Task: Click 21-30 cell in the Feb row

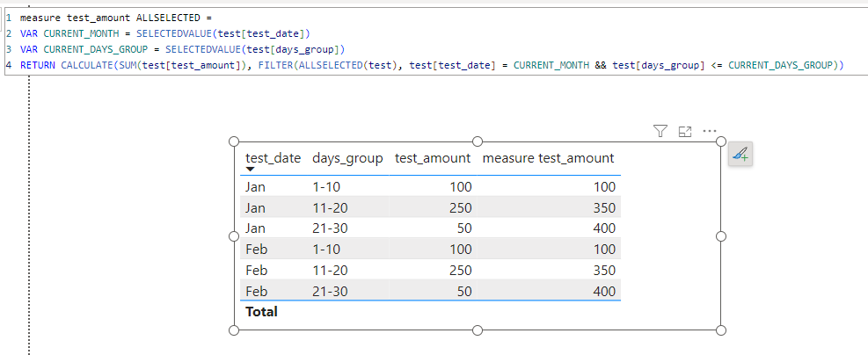Action: pos(330,291)
